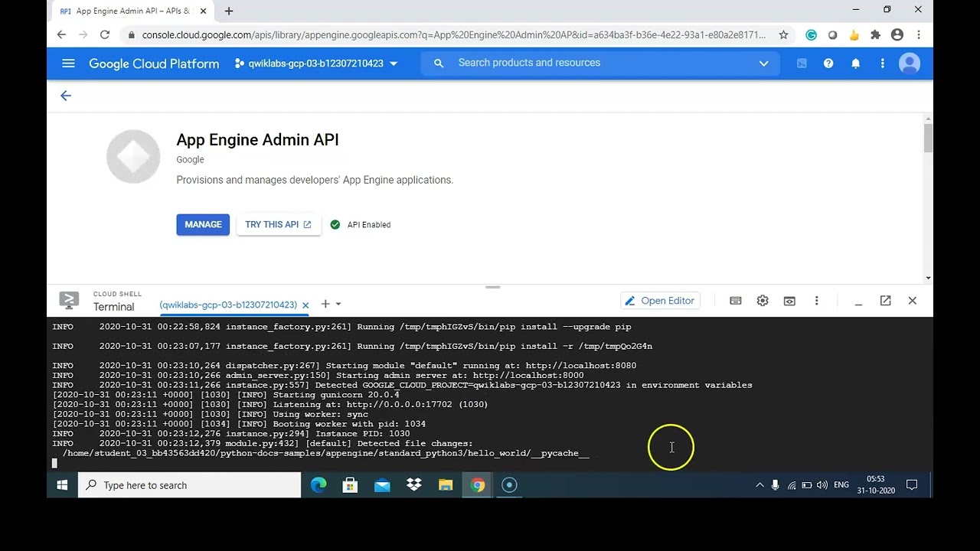The width and height of the screenshot is (980, 551).
Task: Click the search magnifier icon
Action: (x=439, y=64)
